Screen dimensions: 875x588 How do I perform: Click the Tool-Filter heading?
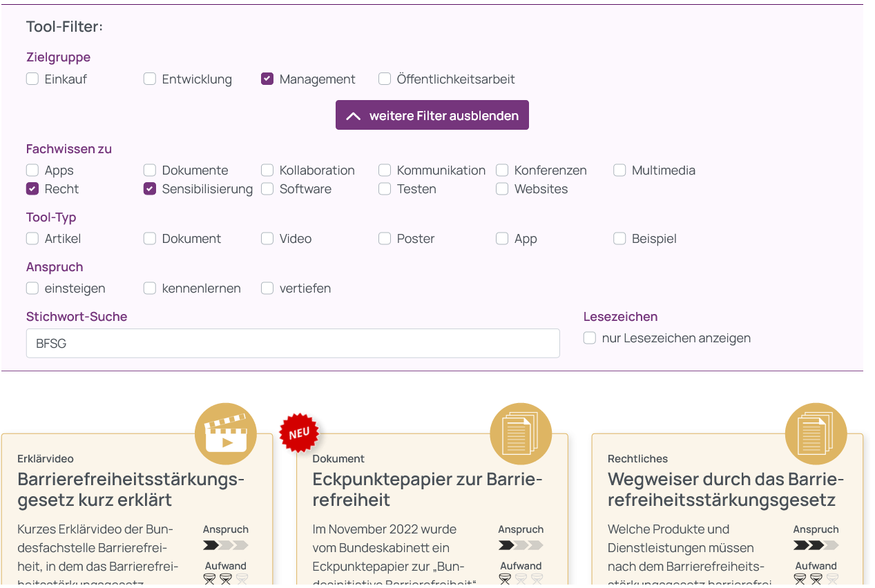click(x=64, y=27)
